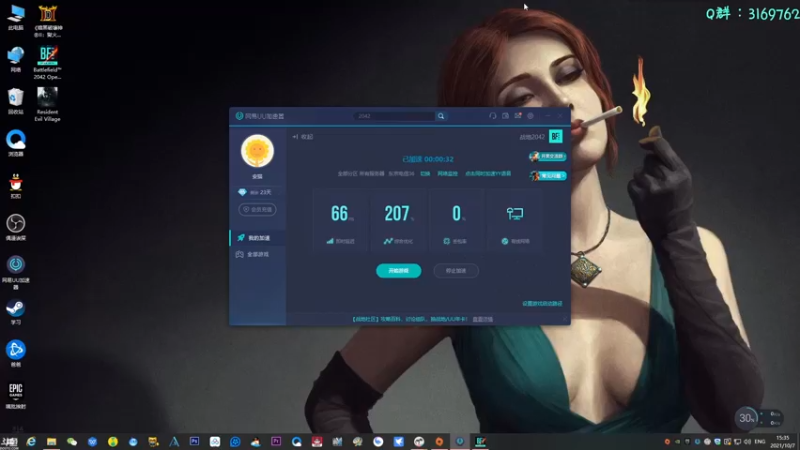Open Battlefield 2042 Open Beta desktop shortcut
The image size is (800, 450).
tap(47, 63)
